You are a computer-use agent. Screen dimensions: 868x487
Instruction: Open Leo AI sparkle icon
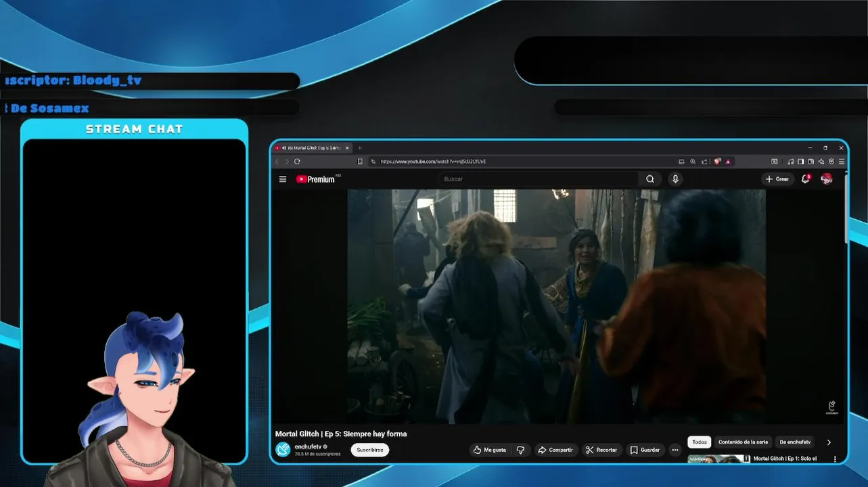pyautogui.click(x=821, y=162)
